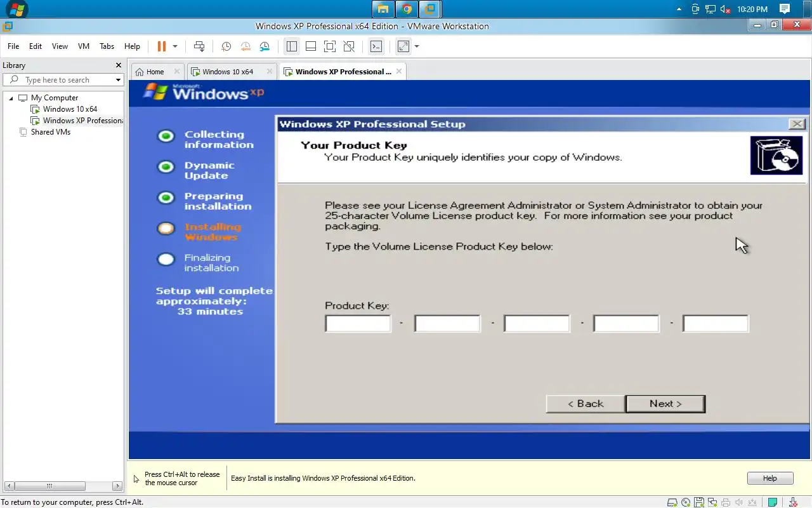Click the fourth Product Key field

click(x=626, y=323)
